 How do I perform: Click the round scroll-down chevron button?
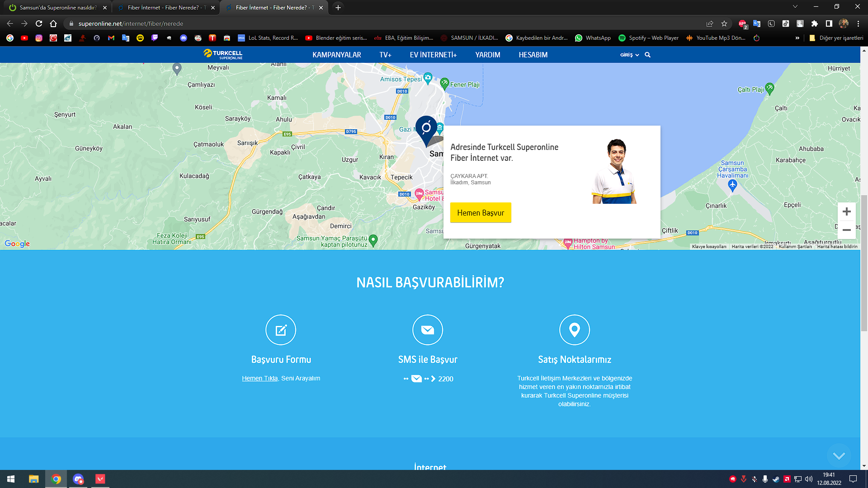[839, 456]
